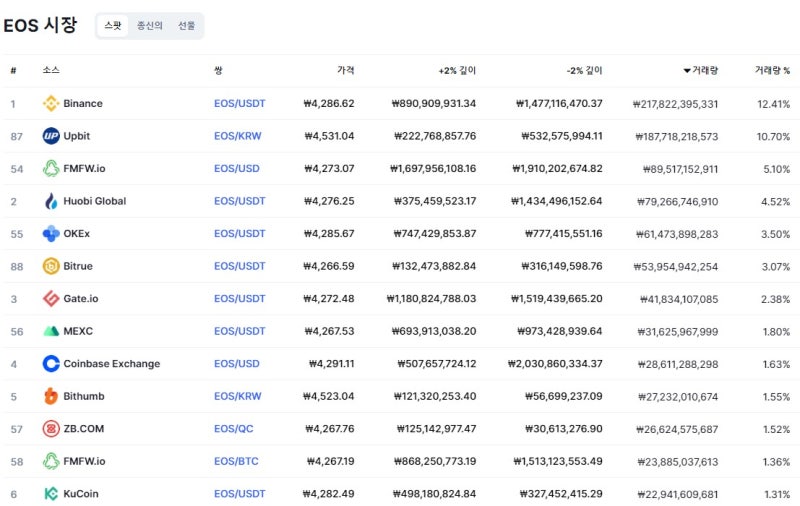Open ZB.COM EOS/QC pair link
Image resolution: width=800 pixels, height=506 pixels.
[234, 429]
